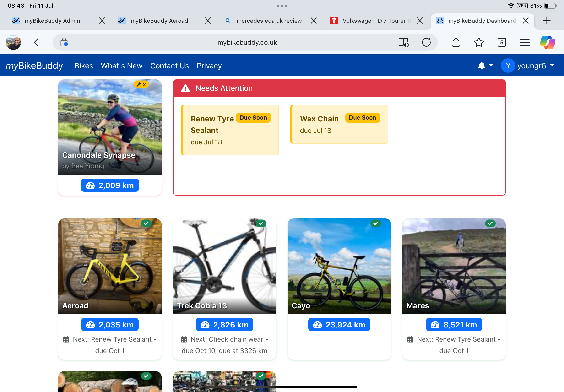Open the Trek Cobia 13 bike photo

[224, 266]
